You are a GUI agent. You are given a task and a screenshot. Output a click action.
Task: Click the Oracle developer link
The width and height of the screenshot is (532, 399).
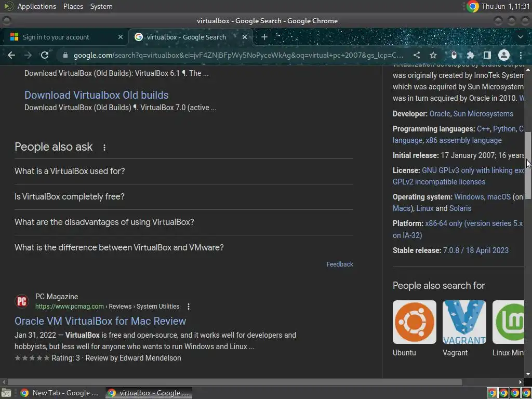tap(440, 114)
